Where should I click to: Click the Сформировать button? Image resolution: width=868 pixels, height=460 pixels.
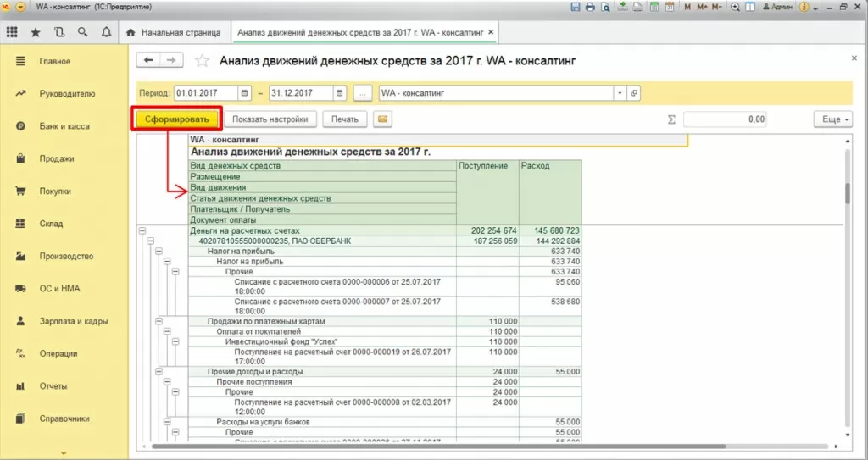(176, 119)
